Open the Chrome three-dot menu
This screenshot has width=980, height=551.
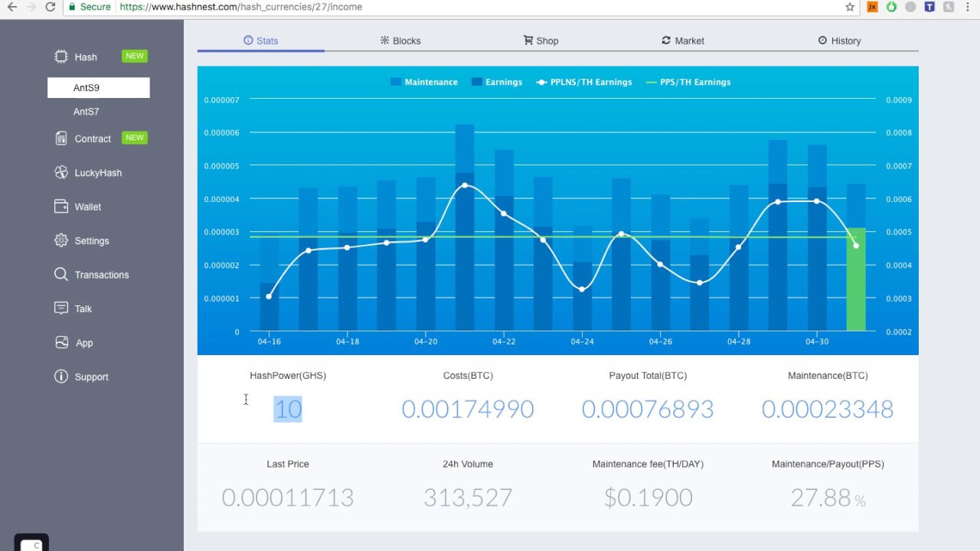[969, 7]
